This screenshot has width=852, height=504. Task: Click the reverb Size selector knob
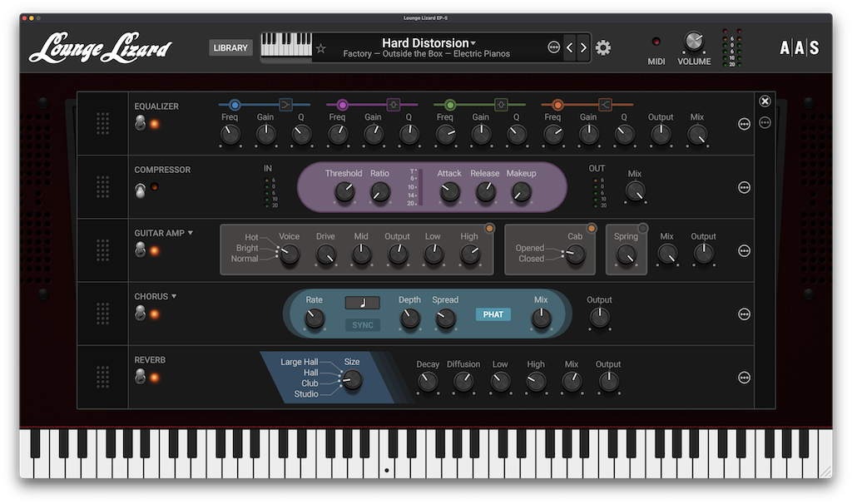click(x=352, y=379)
